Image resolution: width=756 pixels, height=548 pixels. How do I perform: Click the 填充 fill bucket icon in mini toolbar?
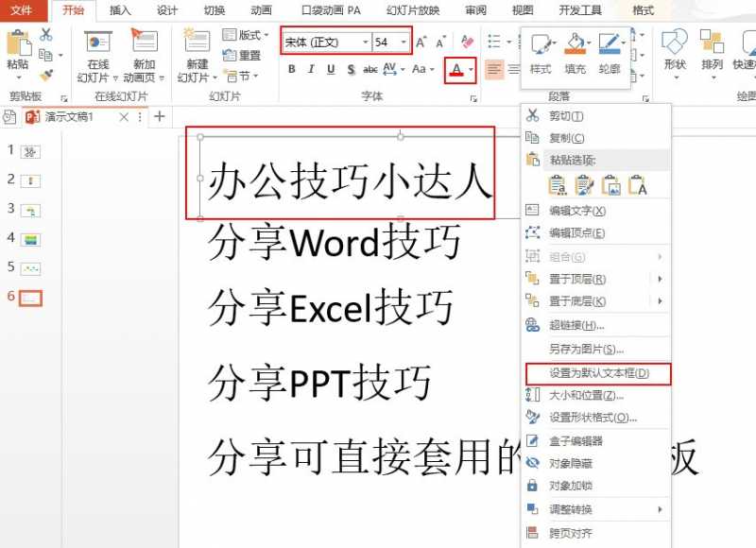tap(575, 55)
